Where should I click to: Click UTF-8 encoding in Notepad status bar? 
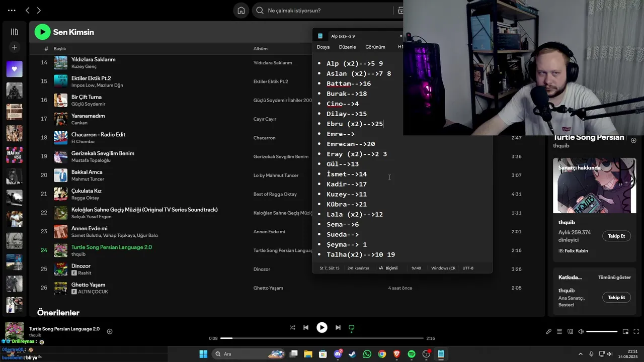coord(468,268)
